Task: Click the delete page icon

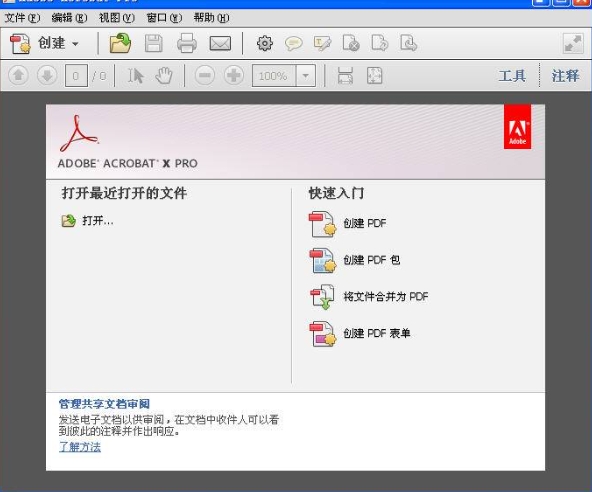Action: (351, 43)
